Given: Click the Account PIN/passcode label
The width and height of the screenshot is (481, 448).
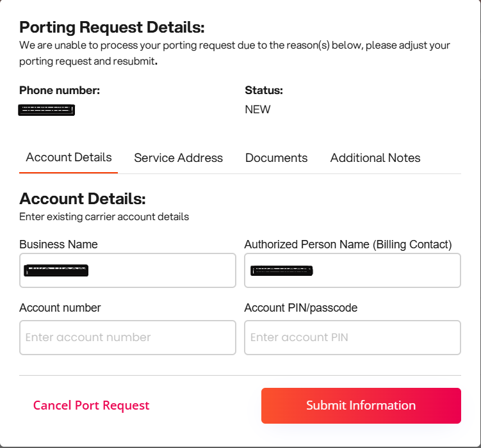Looking at the screenshot, I should 300,308.
